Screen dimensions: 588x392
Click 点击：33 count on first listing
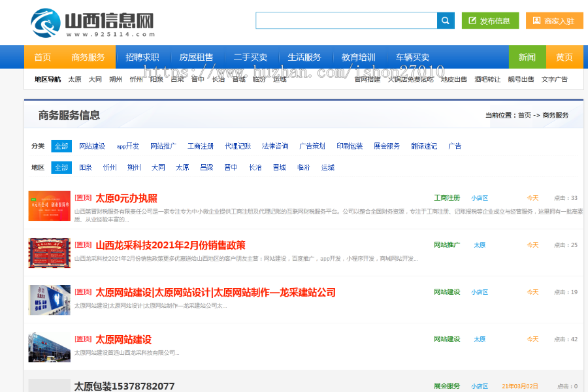coord(566,198)
